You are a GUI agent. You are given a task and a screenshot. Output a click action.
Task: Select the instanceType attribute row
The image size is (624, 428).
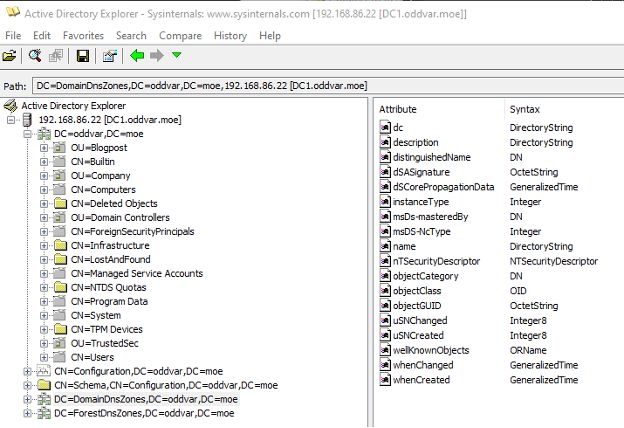click(421, 202)
